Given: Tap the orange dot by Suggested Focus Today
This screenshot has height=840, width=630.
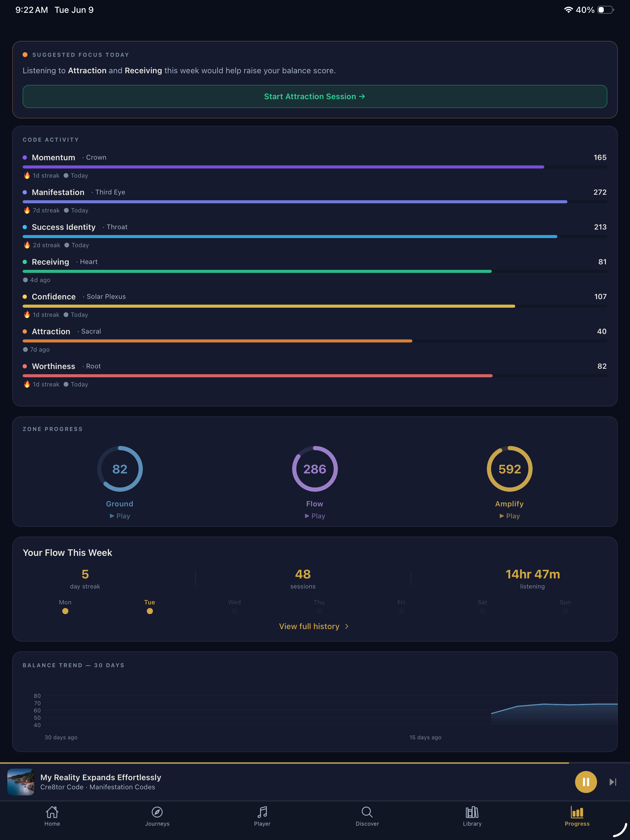Looking at the screenshot, I should pos(25,55).
